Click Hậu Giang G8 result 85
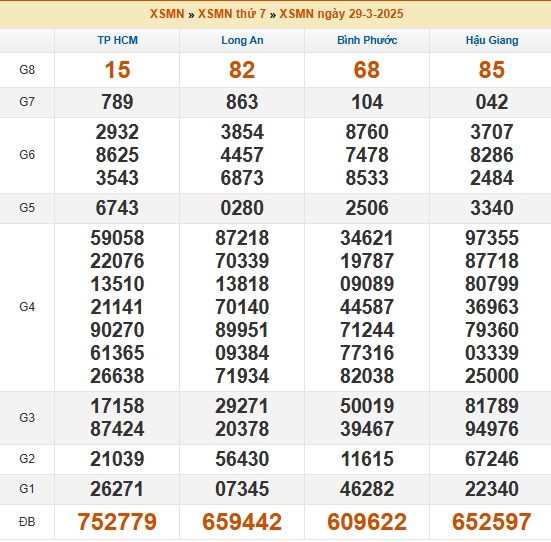This screenshot has height=542, width=551. (492, 70)
